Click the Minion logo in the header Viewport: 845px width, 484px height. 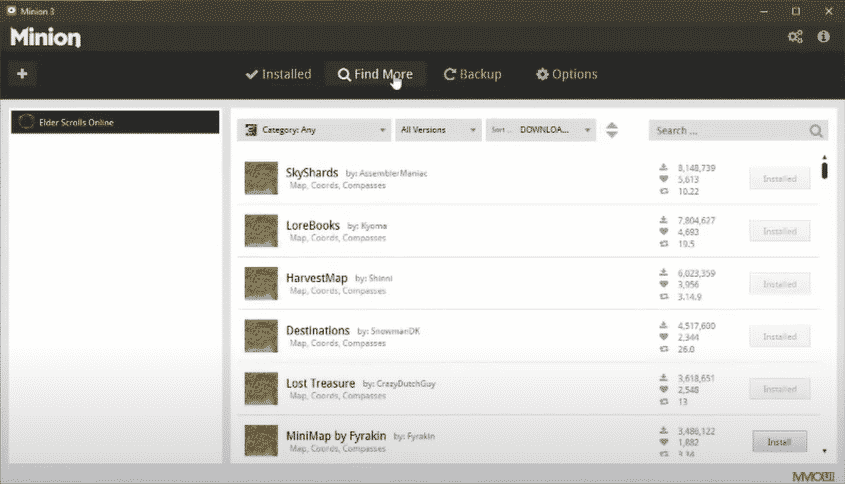(45, 37)
